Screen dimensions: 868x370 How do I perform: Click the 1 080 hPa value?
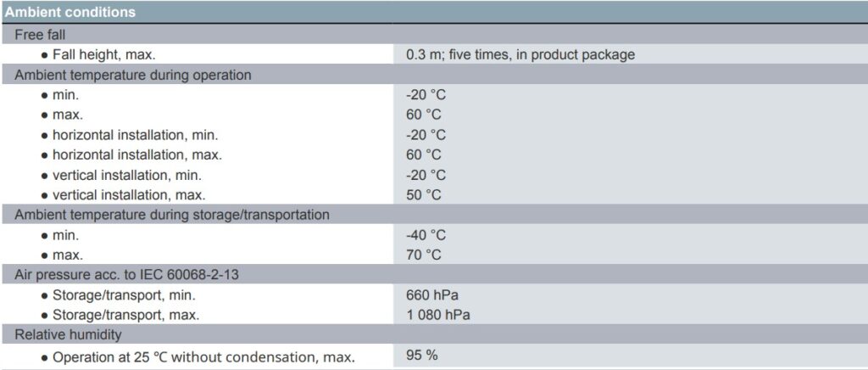click(x=438, y=315)
